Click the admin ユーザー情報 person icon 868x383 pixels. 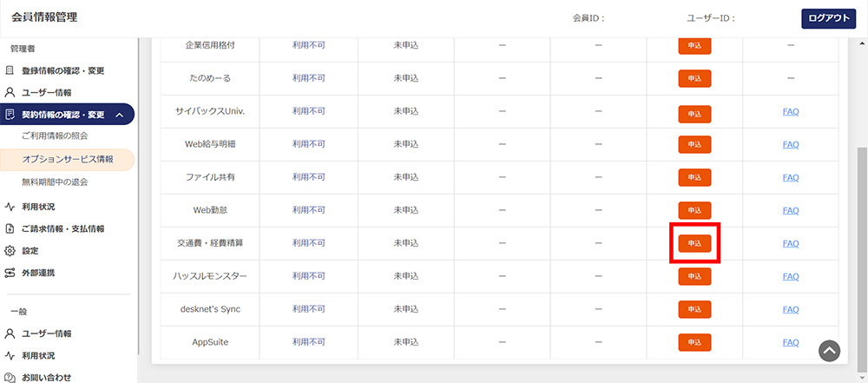coord(10,92)
